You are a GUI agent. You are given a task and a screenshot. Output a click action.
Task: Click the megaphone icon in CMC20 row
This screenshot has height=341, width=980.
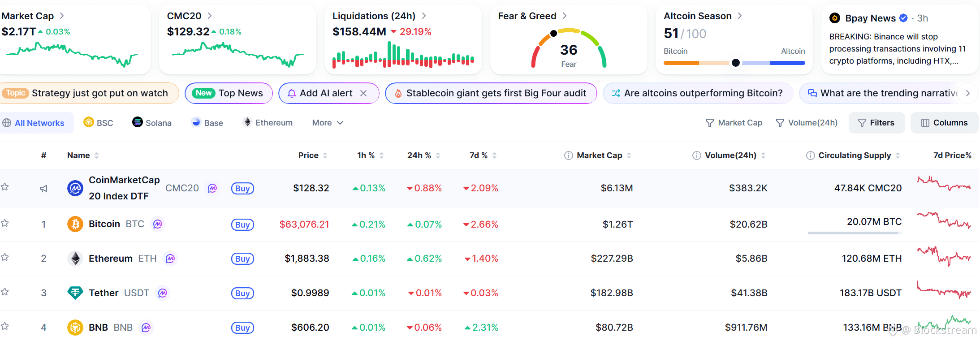pyautogui.click(x=43, y=189)
